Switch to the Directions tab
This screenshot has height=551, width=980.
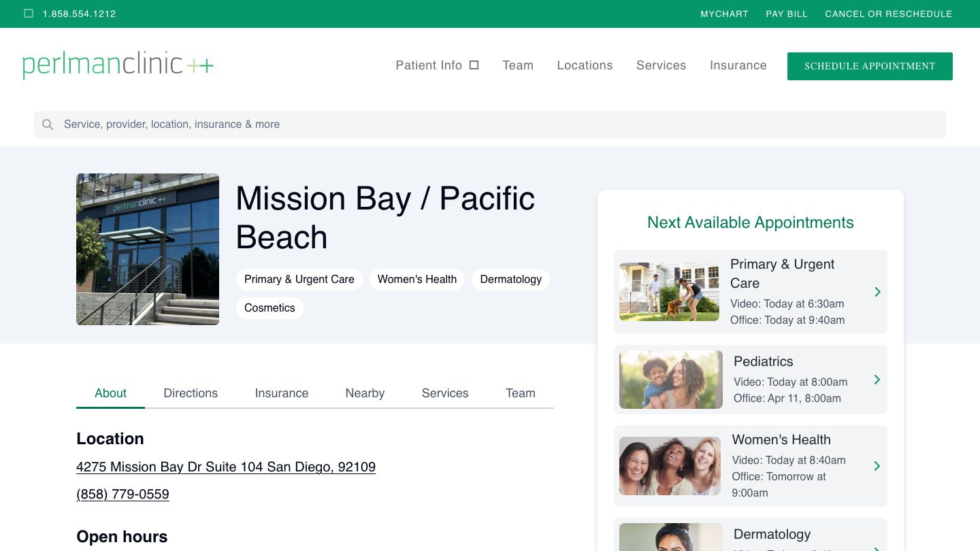tap(191, 393)
